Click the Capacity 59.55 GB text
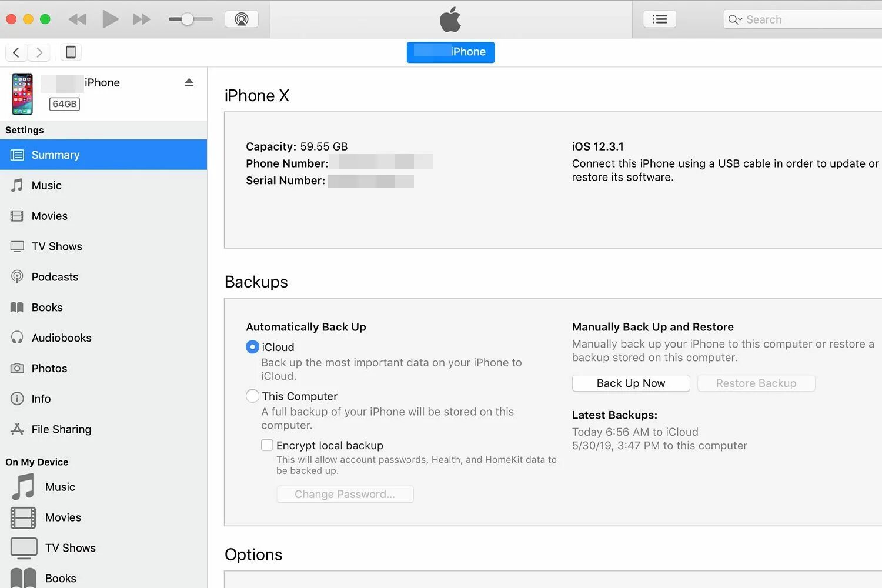The width and height of the screenshot is (882, 588). [x=296, y=146]
